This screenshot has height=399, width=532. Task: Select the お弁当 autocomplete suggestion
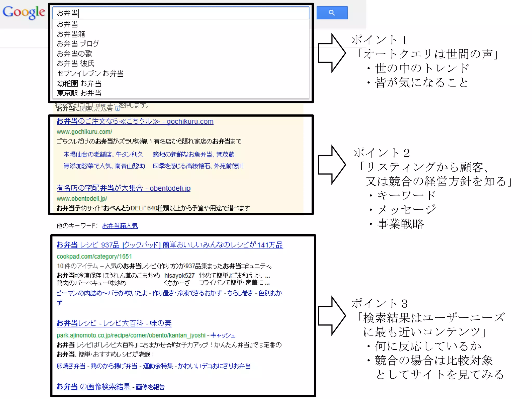click(67, 24)
